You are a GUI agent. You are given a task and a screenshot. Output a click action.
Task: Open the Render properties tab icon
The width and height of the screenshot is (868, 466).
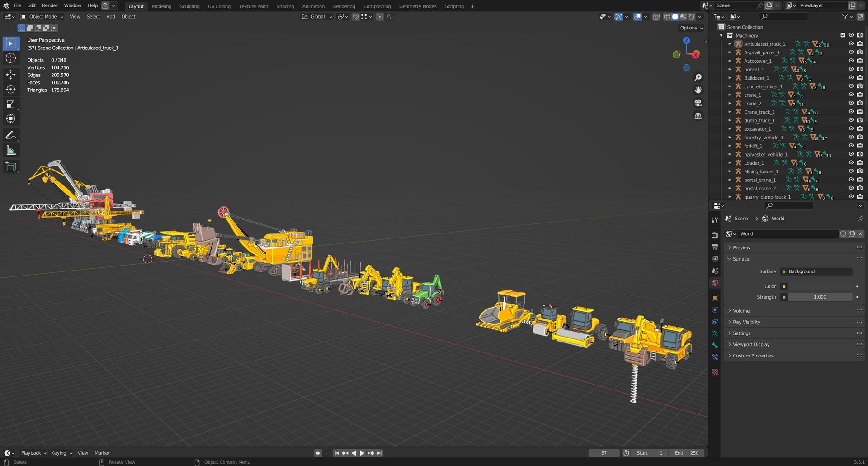pyautogui.click(x=715, y=235)
